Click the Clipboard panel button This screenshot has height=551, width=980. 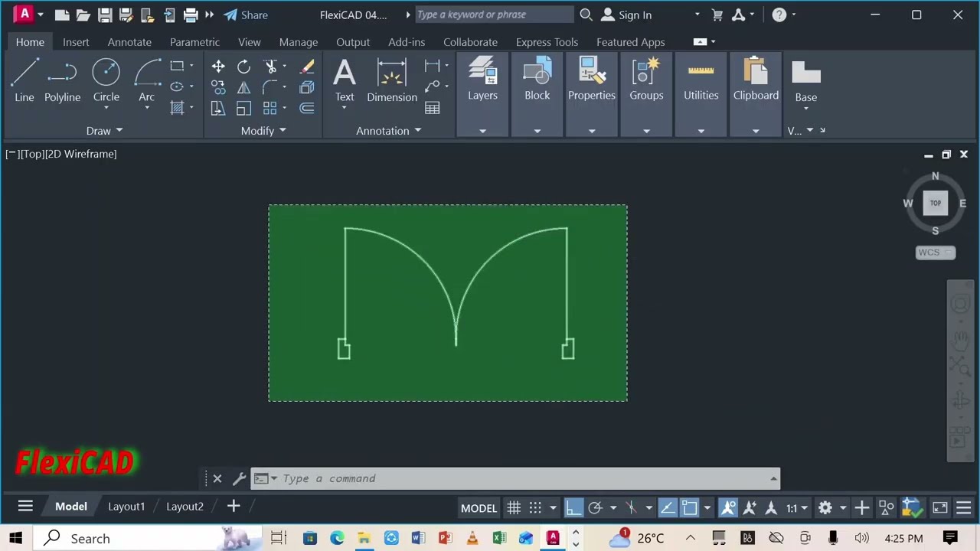(756, 80)
